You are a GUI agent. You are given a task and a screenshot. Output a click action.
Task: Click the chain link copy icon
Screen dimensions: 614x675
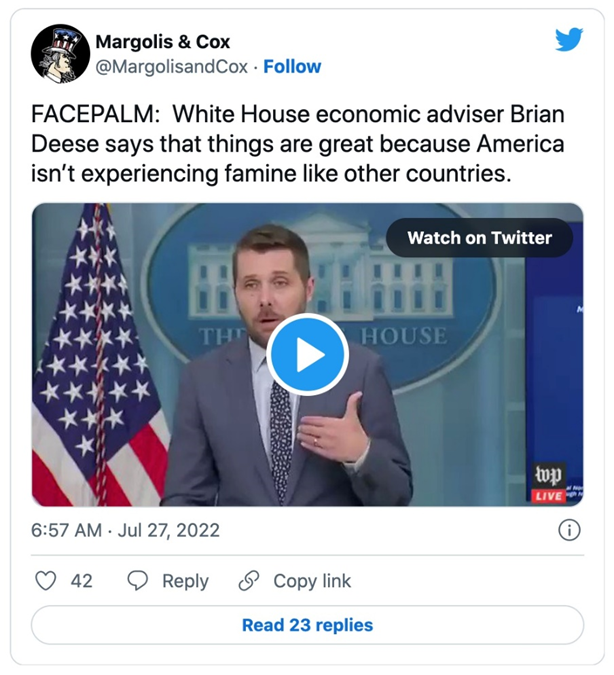[249, 581]
